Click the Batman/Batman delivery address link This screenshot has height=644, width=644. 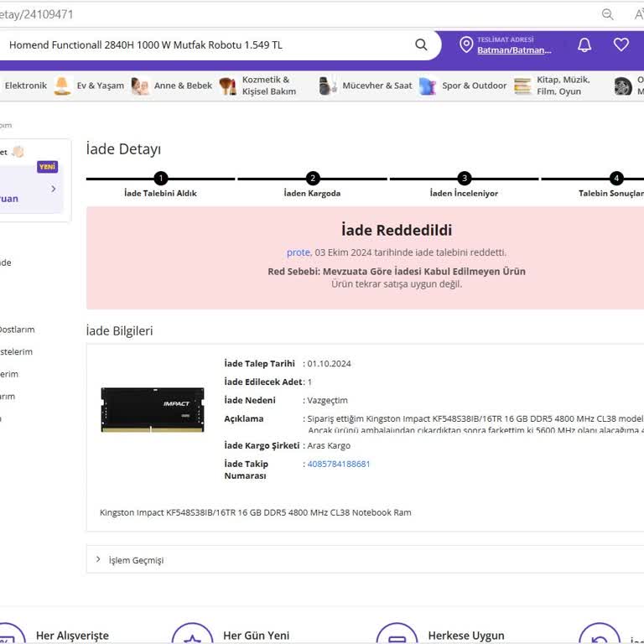(x=514, y=50)
